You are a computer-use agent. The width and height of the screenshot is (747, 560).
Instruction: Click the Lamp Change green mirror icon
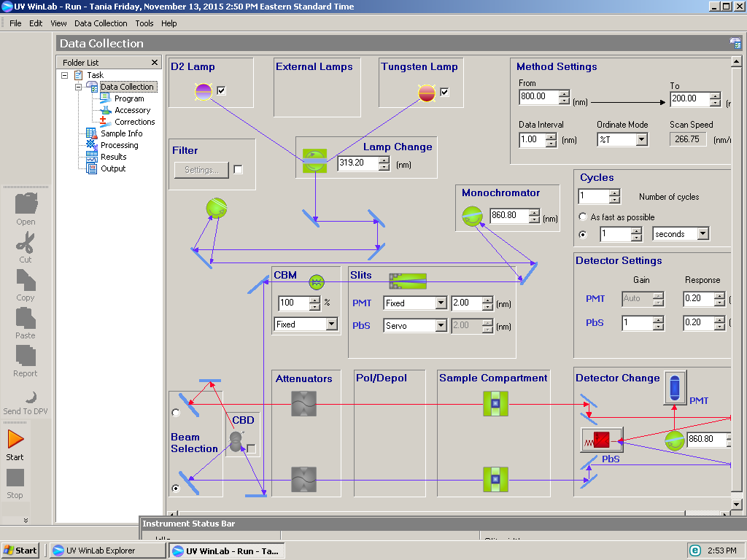click(315, 160)
